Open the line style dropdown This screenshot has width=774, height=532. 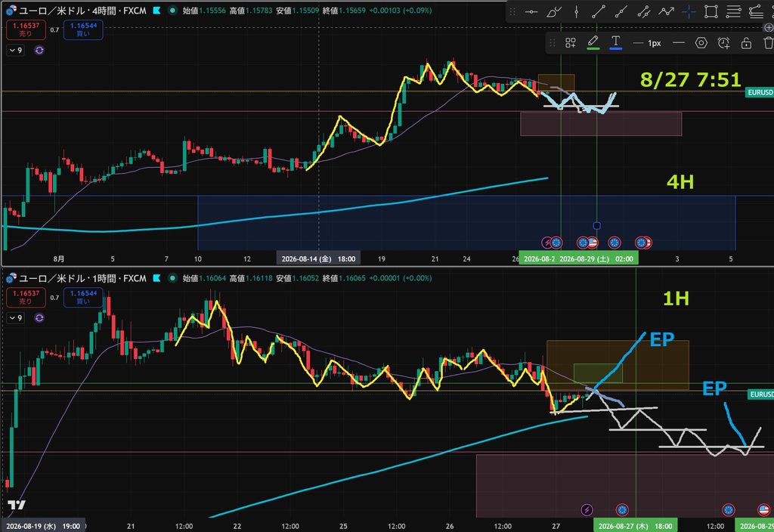[679, 43]
